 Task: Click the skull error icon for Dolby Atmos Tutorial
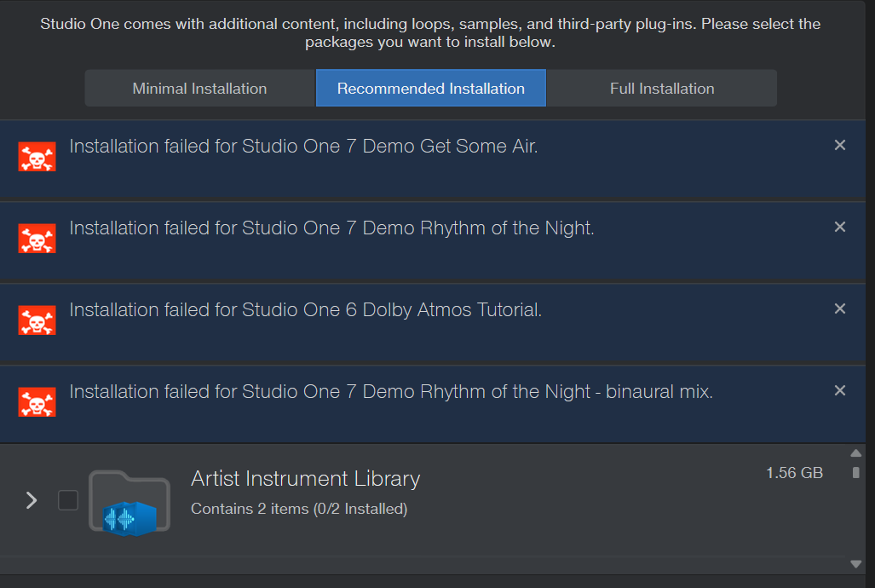[x=37, y=320]
